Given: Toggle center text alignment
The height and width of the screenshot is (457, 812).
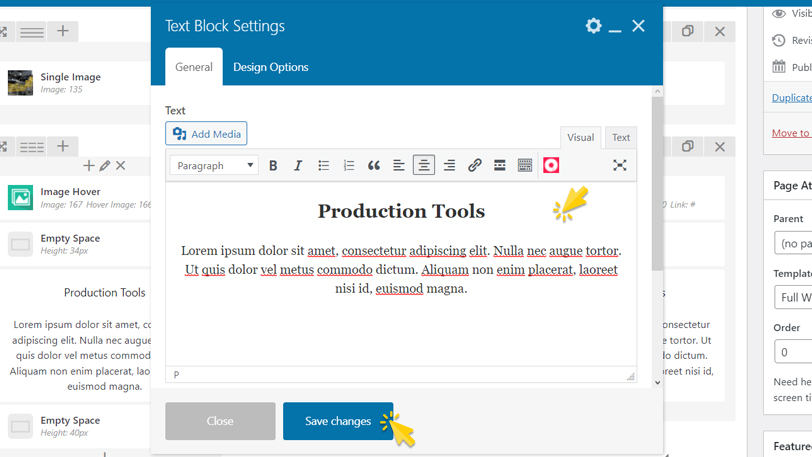Looking at the screenshot, I should (424, 166).
